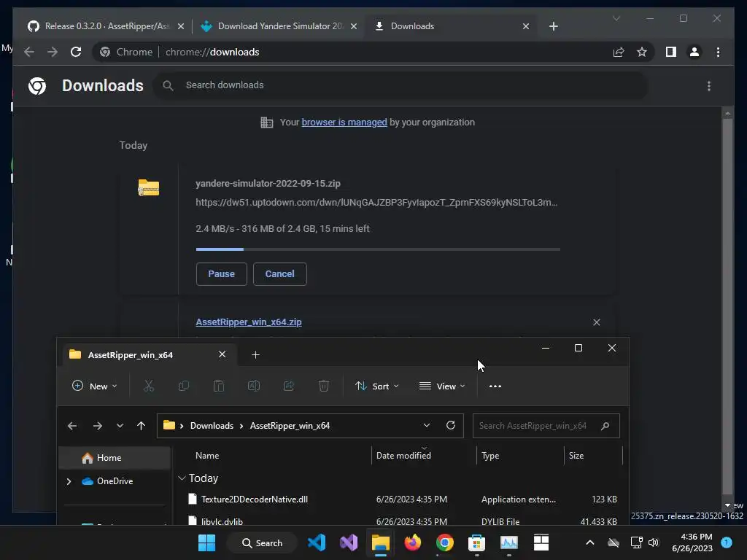Switch to the AssetRipper Release 0.3.2.0 tab
Image resolution: width=747 pixels, height=560 pixels.
point(106,26)
